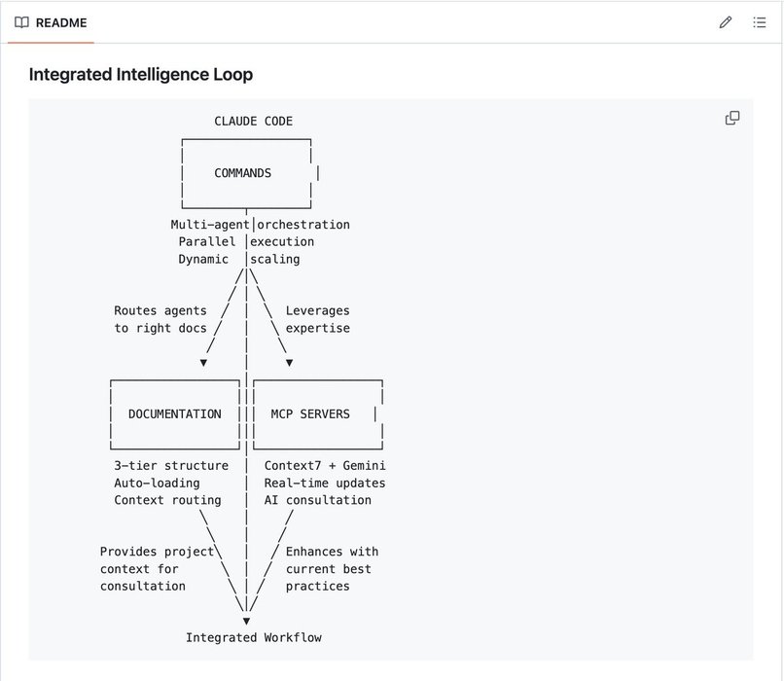The width and height of the screenshot is (784, 681).
Task: Click the 'Leverages' text in diagram
Action: [x=317, y=310]
